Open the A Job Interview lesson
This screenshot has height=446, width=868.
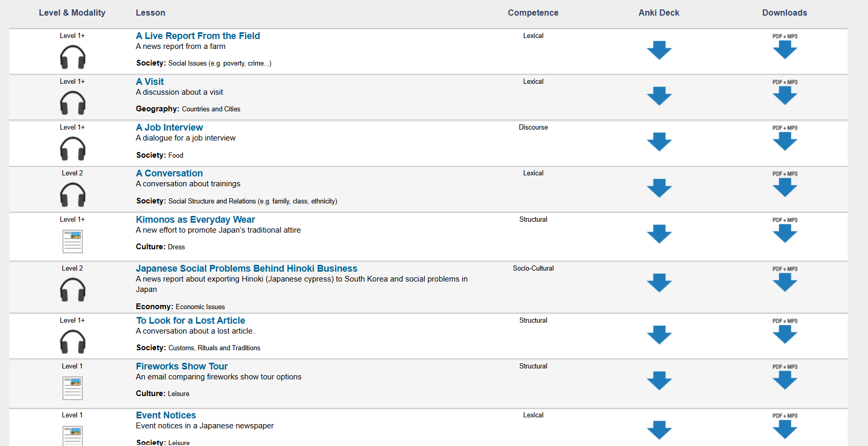[x=170, y=128]
